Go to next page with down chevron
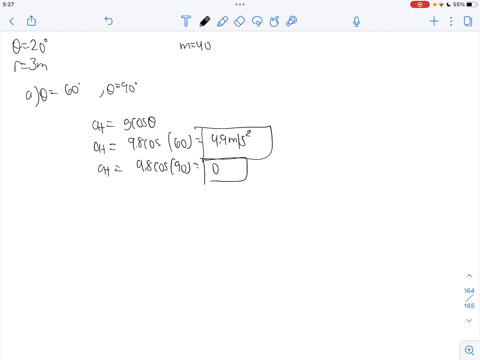 click(469, 320)
